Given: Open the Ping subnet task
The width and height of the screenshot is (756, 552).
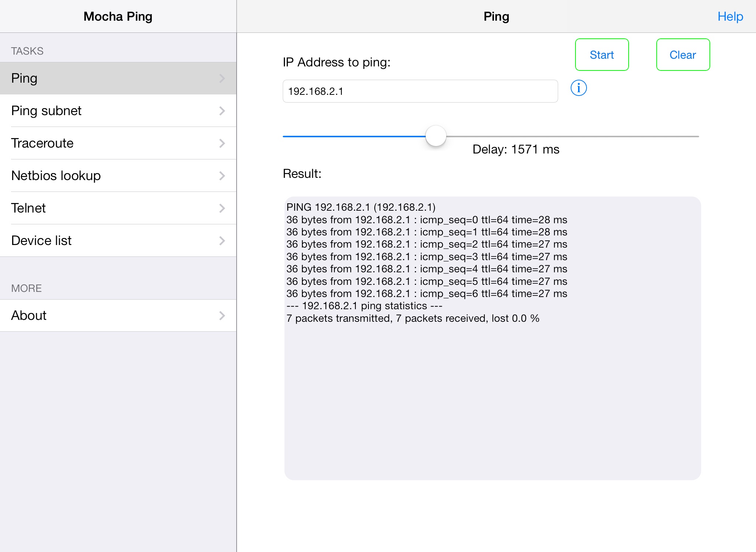Looking at the screenshot, I should 118,111.
